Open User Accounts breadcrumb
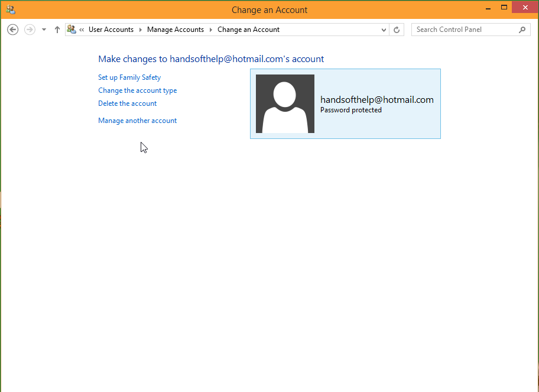This screenshot has height=392, width=539. click(111, 30)
